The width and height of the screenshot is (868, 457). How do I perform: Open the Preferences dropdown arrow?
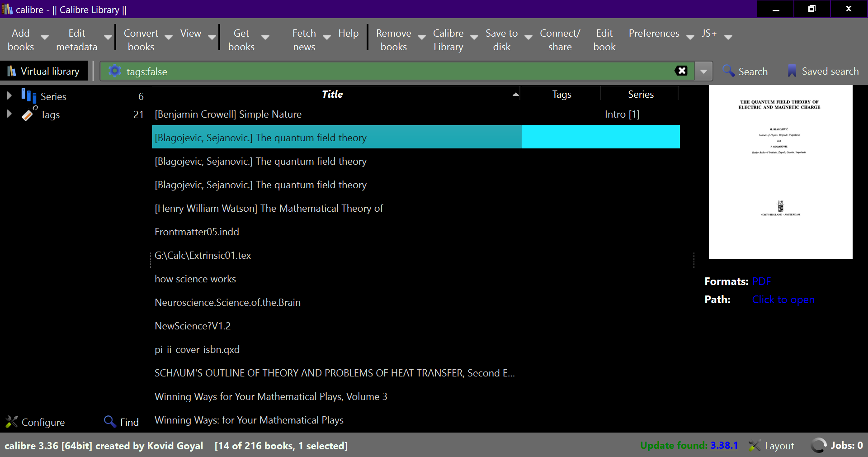point(690,38)
